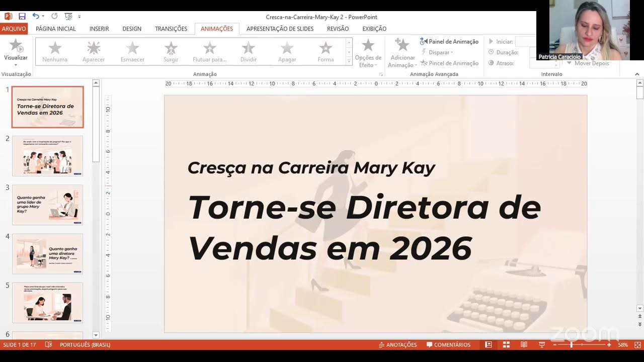
Task: Select slide 5 thumbnail in panel
Action: click(48, 303)
